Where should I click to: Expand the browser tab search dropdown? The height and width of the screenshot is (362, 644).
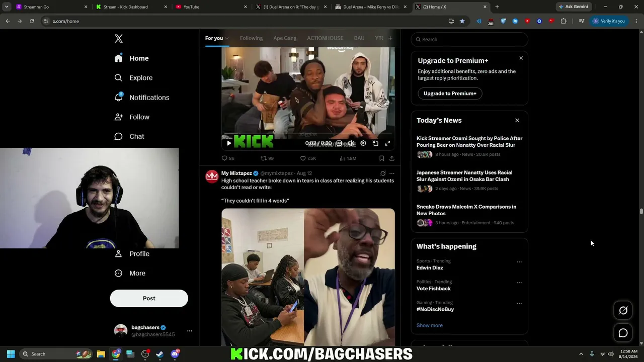(7, 7)
